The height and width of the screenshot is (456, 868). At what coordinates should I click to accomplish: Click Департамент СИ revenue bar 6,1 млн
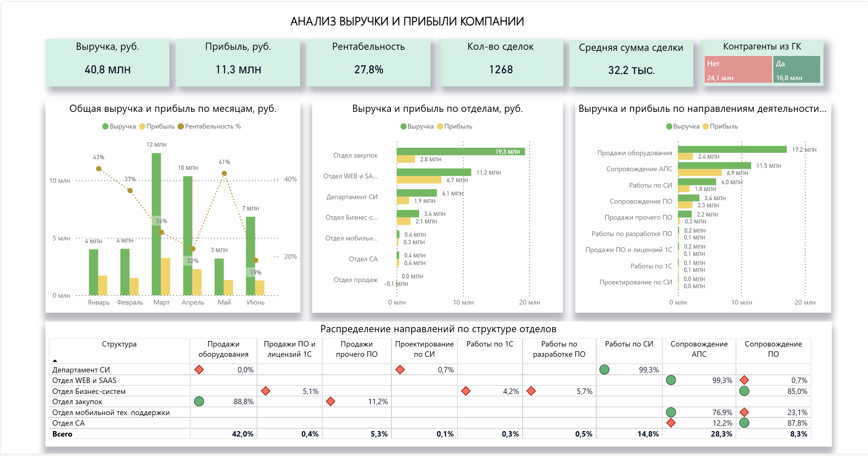[417, 193]
